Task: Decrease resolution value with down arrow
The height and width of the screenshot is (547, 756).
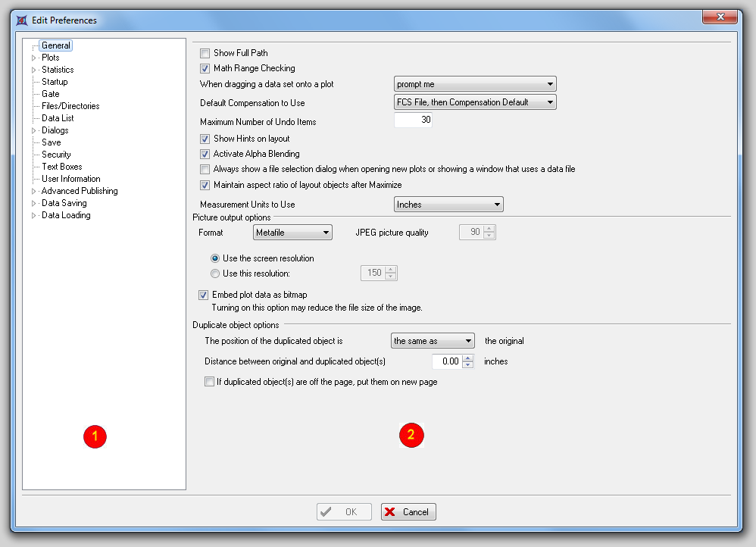Action: 391,277
